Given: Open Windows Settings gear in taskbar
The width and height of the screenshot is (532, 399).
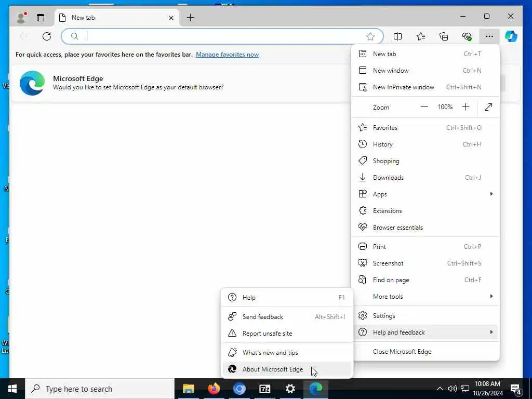Looking at the screenshot, I should click(290, 389).
